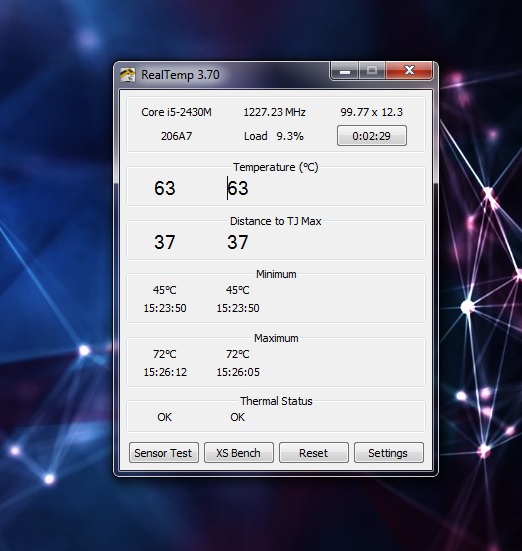Close the RealTemp 3.70 window
This screenshot has width=522, height=551.
pos(409,71)
